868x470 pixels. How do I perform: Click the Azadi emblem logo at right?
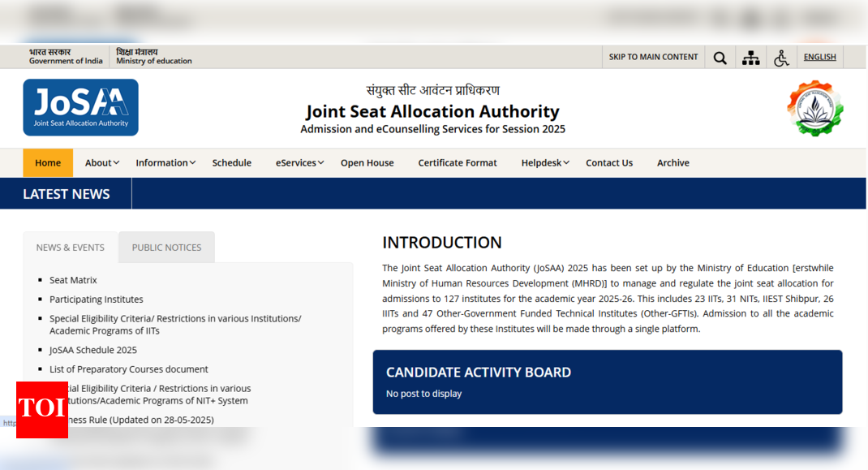814,108
